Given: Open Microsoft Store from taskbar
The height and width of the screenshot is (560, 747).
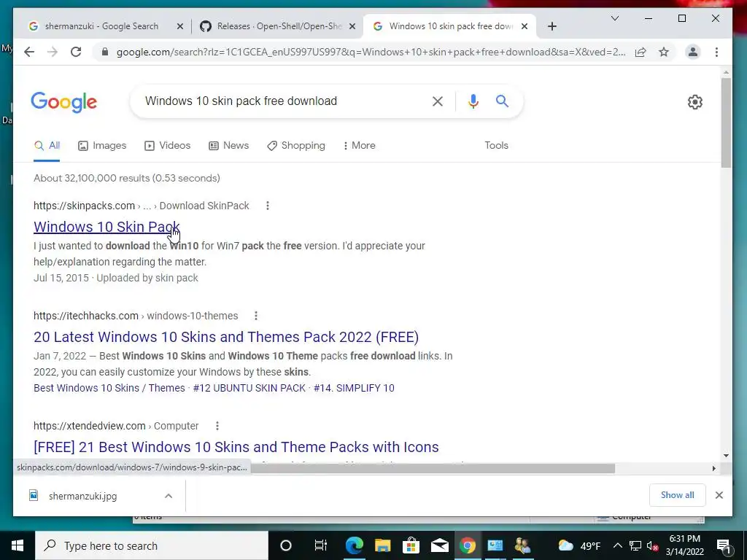Looking at the screenshot, I should [411, 545].
